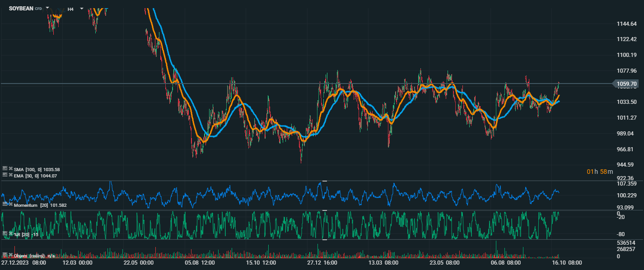Remove SMA indicator with its X icon
The height and width of the screenshot is (270, 644).
click(x=10, y=169)
